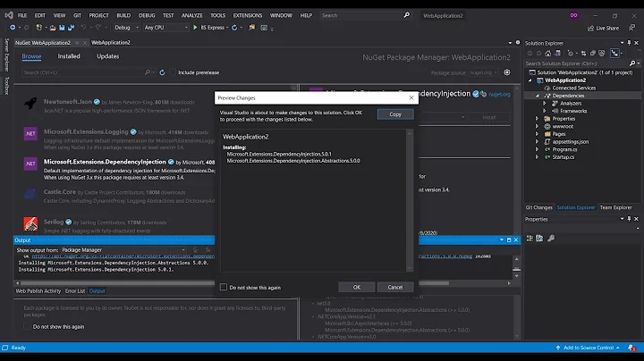The height and width of the screenshot is (361, 644).
Task: Switch to the Git Changes tab
Action: pyautogui.click(x=538, y=207)
